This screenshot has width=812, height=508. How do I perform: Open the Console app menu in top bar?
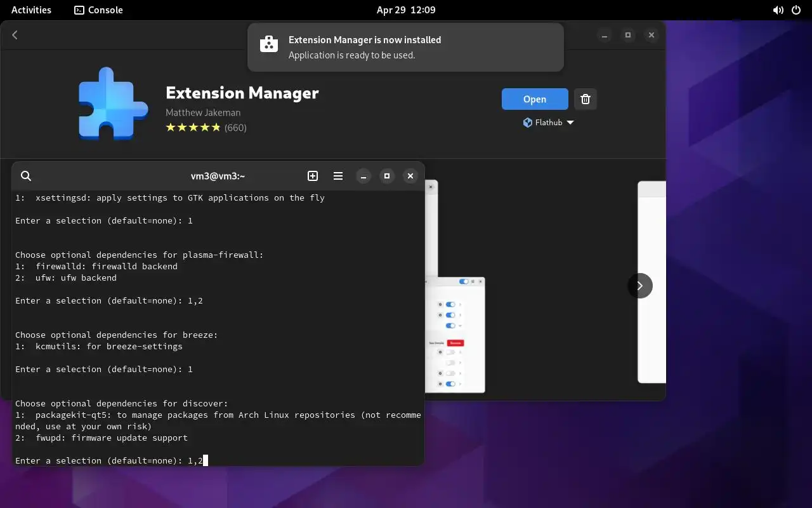pos(99,10)
